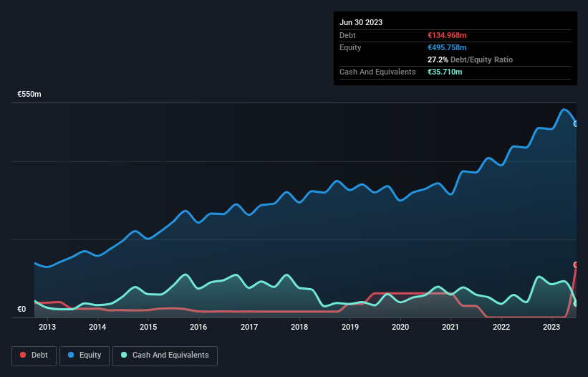Click the Equity label in tooltip
The image size is (588, 377).
350,47
